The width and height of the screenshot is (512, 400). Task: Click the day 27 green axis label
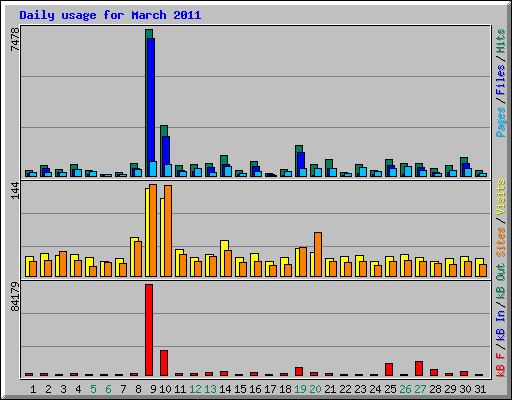pyautogui.click(x=420, y=389)
